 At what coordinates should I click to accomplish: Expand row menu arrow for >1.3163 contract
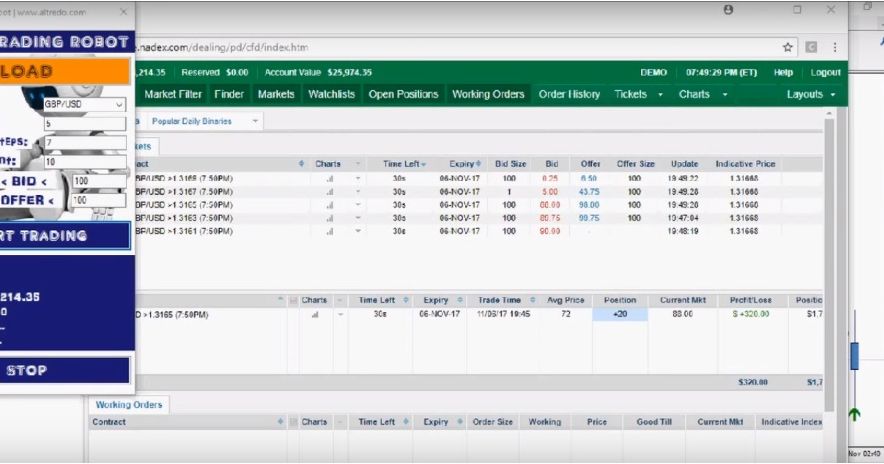(358, 218)
